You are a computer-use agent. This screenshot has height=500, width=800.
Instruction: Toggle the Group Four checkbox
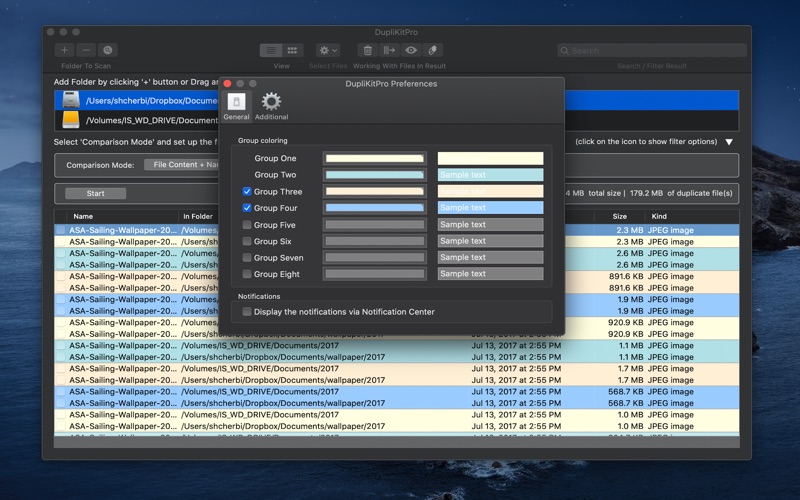pyautogui.click(x=247, y=208)
